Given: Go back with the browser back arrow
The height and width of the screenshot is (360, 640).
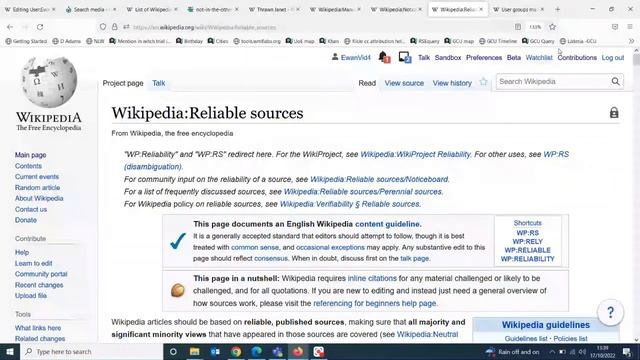Looking at the screenshot, I should (10, 27).
